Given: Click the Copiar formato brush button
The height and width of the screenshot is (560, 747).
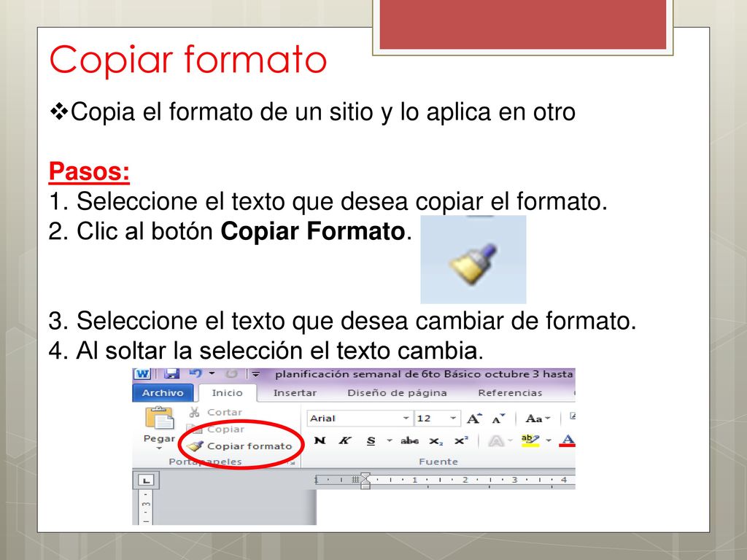Looking at the screenshot, I should tap(239, 446).
